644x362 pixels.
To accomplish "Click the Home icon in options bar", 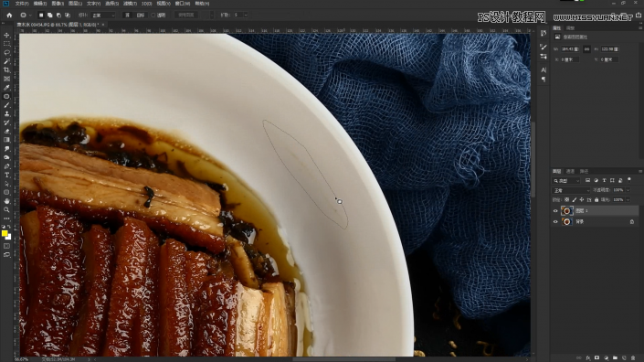I will coord(9,15).
